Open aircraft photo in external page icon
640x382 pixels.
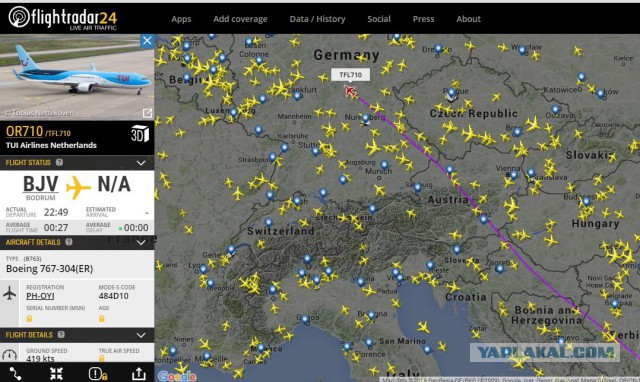tap(147, 113)
